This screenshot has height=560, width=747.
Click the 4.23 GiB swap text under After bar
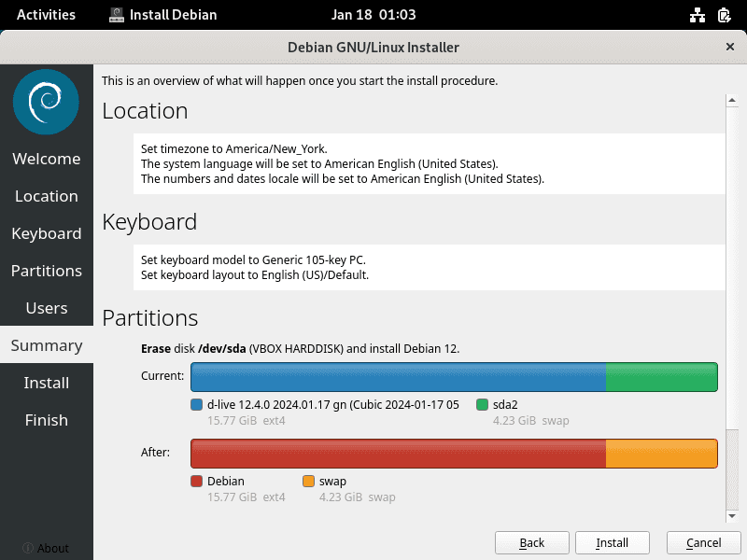coord(358,497)
